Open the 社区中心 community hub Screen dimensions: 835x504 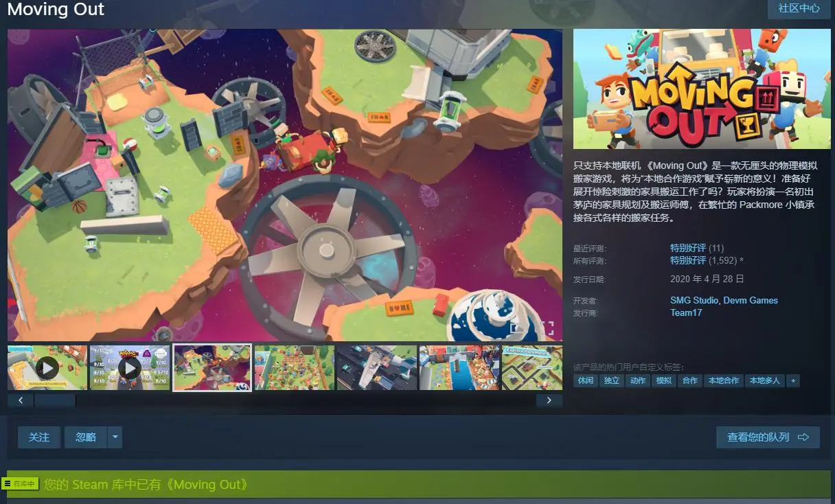click(x=799, y=9)
